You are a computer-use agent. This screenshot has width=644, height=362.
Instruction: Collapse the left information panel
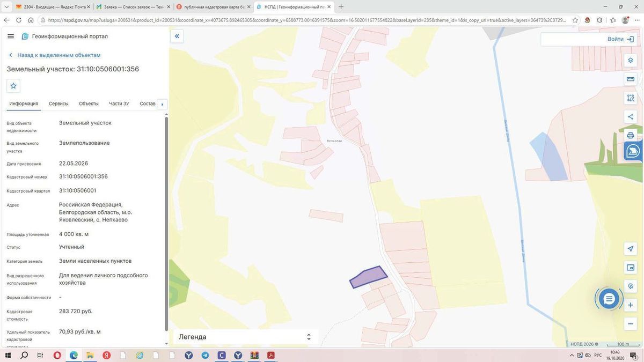tap(177, 36)
